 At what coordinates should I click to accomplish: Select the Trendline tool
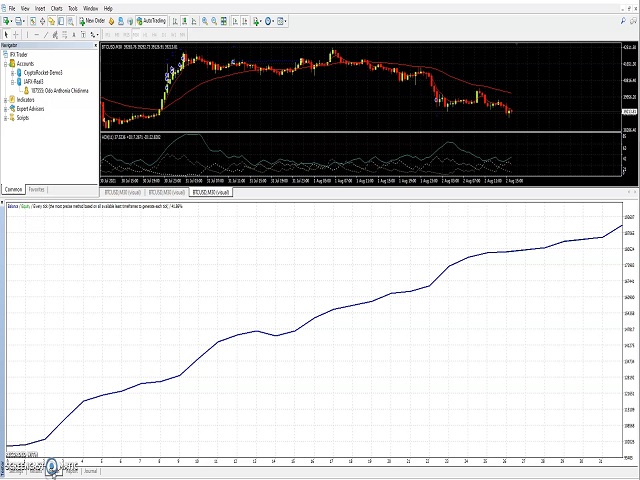point(46,35)
